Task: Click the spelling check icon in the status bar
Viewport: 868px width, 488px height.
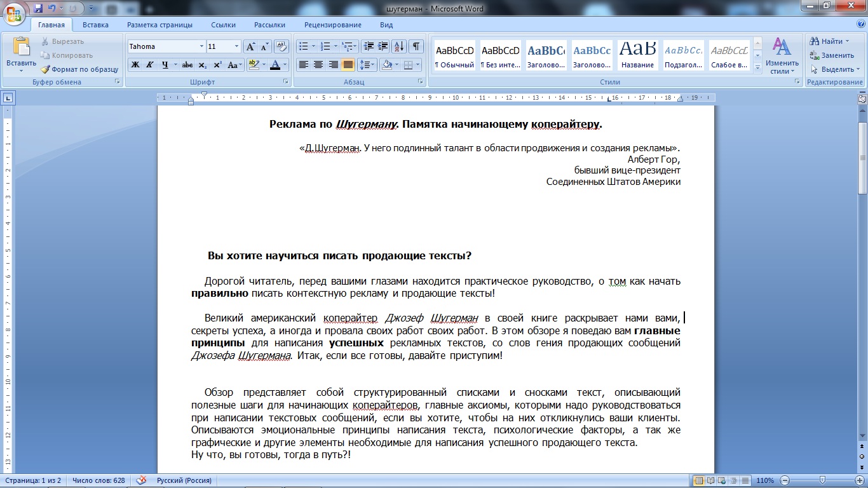Action: tap(141, 480)
